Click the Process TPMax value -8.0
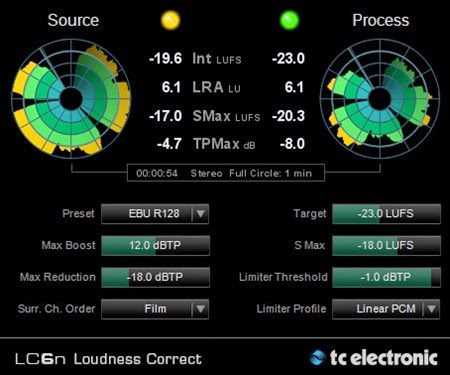The image size is (450, 375). (x=292, y=144)
